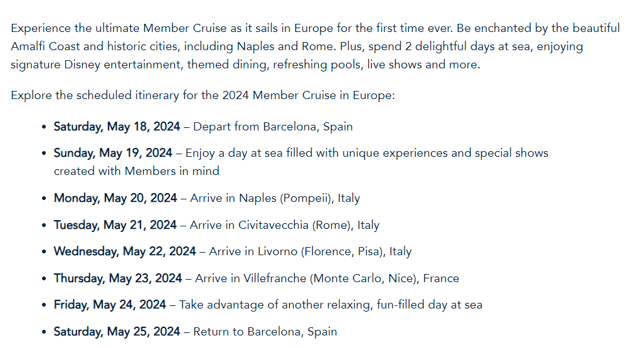644x348 pixels.
Task: Click the bold date Tuesday, May 21, 2024
Action: [x=115, y=224]
